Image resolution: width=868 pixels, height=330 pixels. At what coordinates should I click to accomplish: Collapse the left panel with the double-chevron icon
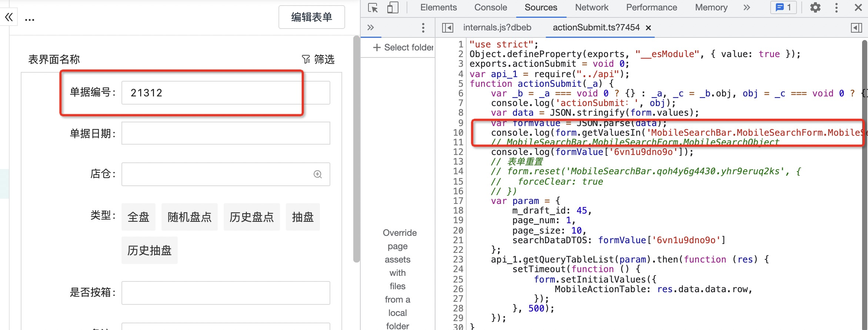point(9,17)
